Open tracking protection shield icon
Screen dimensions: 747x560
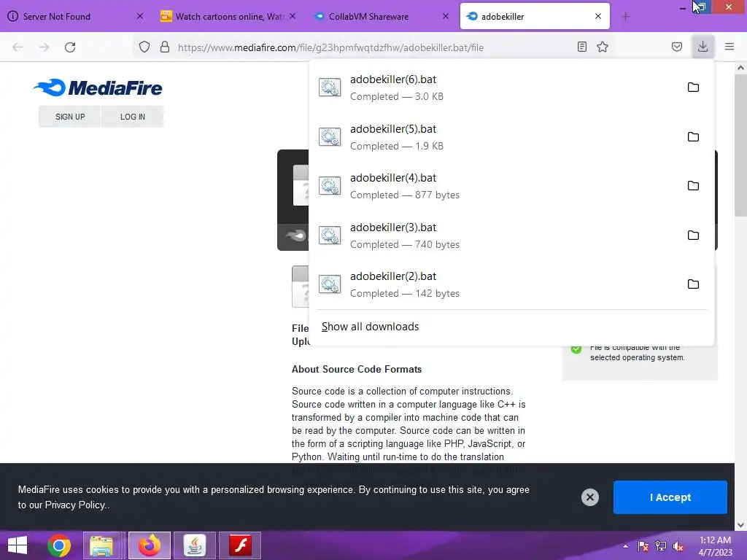click(x=144, y=47)
